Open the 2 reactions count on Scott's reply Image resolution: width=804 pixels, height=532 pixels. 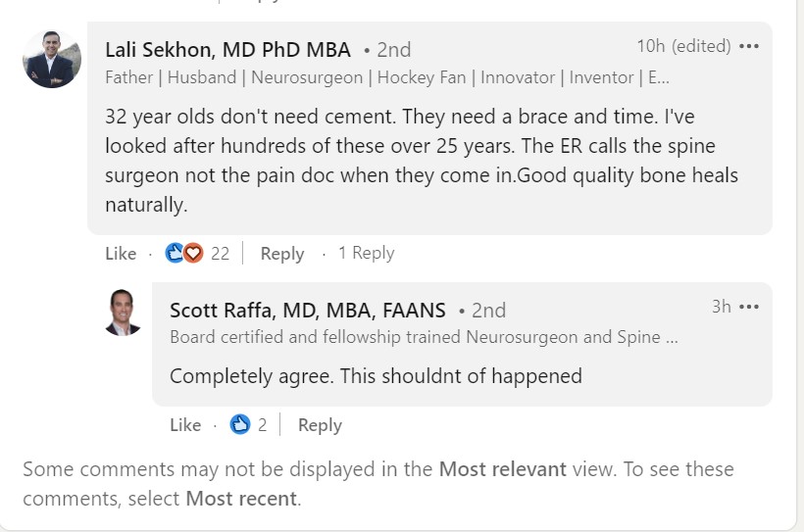(x=262, y=425)
